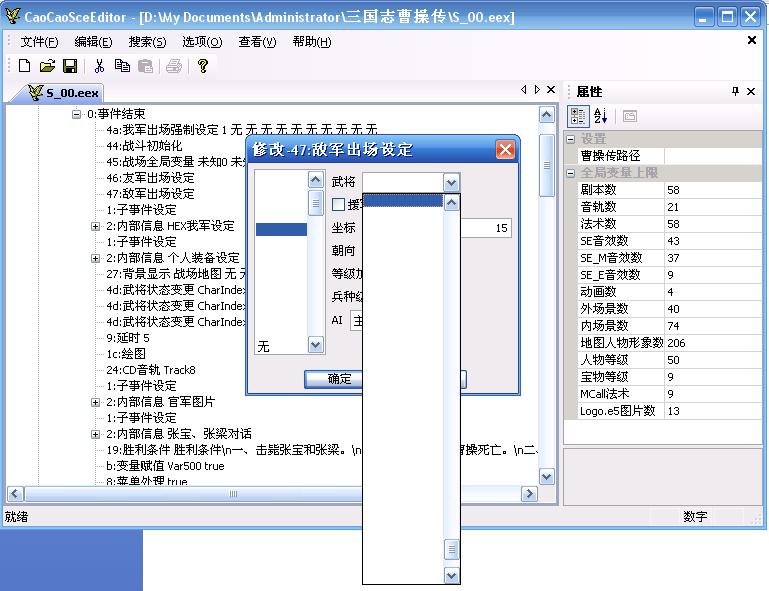Collapse the 0:事件结束 tree node
The image size is (769, 591).
[76, 114]
